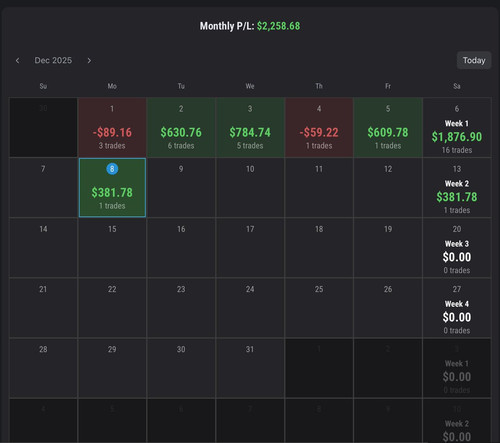This screenshot has height=443, width=500.
Task: Select December 2 showing $630.76
Action: tap(181, 127)
